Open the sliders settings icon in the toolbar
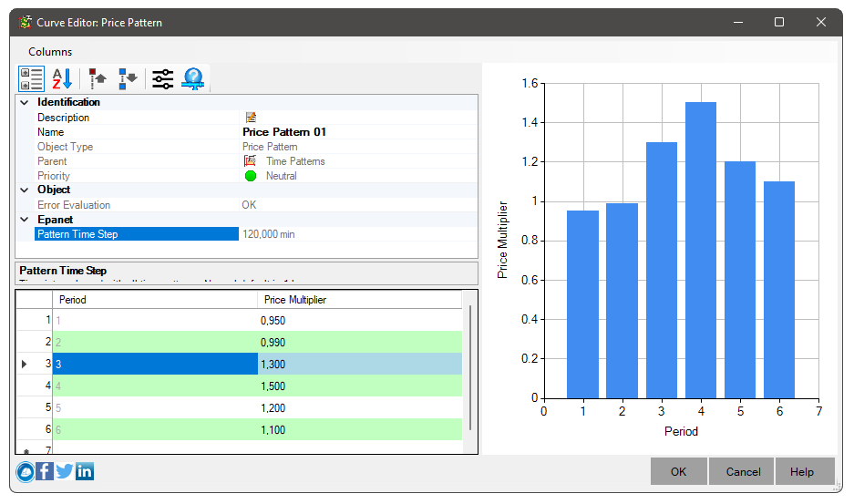Screen dimensions: 854x504 point(162,79)
